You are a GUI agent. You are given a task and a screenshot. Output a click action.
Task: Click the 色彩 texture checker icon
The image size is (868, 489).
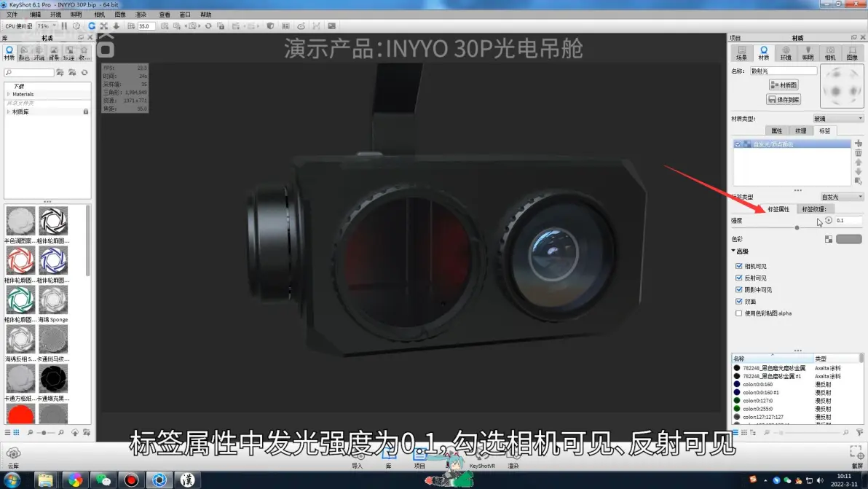829,239
